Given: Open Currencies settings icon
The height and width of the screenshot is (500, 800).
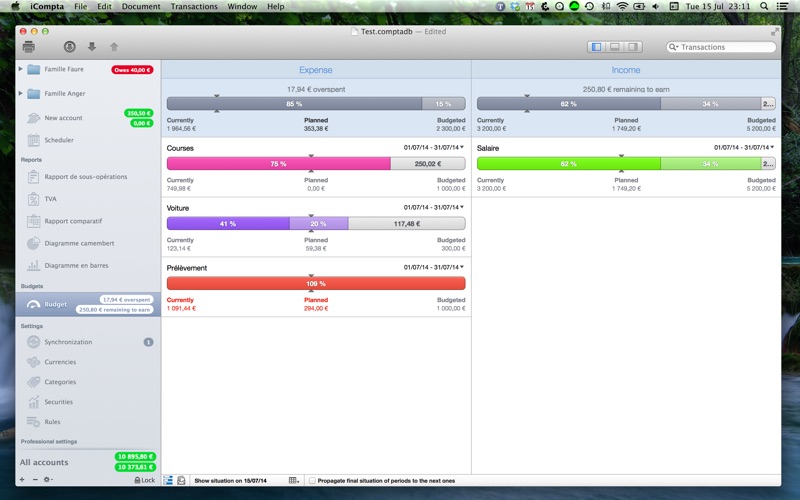Looking at the screenshot, I should click(x=34, y=362).
